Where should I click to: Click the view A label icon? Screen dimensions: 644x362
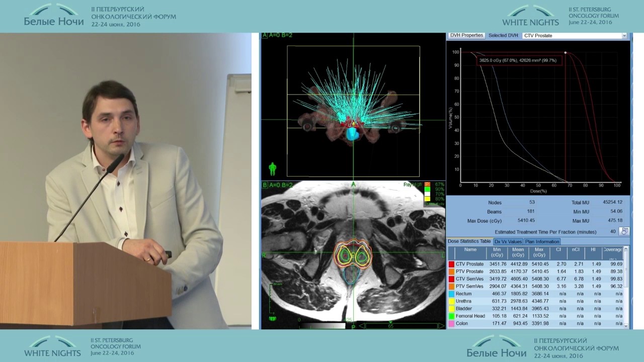tap(265, 35)
